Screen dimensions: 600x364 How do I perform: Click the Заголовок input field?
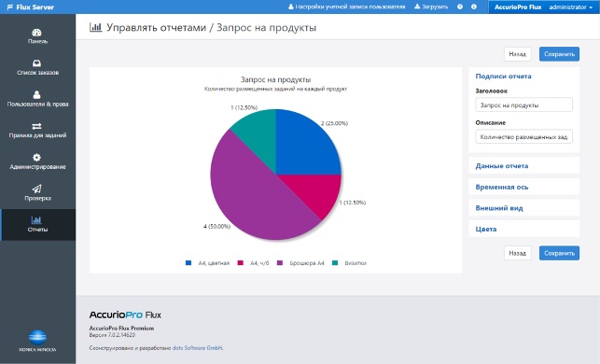coord(523,105)
